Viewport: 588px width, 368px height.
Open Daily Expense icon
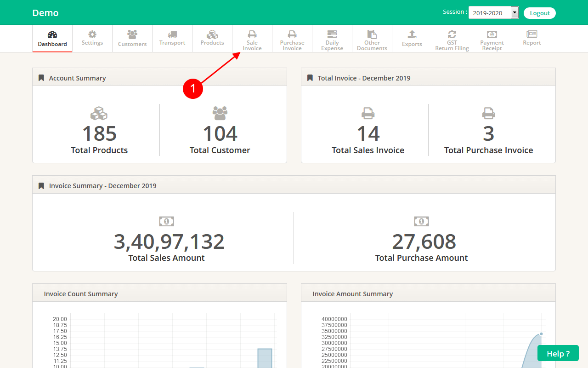tap(332, 34)
